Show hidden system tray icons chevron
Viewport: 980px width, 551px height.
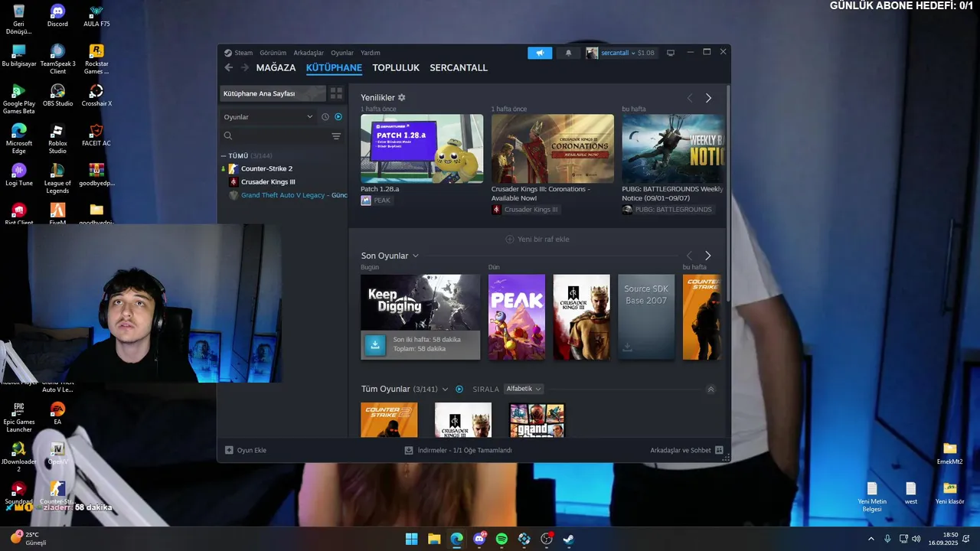click(871, 539)
